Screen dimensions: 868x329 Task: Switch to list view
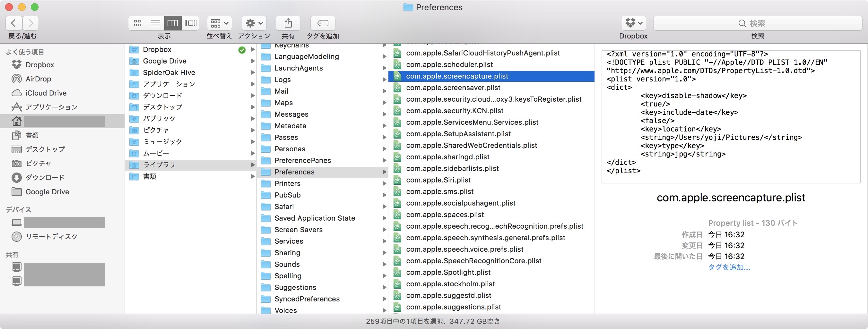tap(155, 23)
